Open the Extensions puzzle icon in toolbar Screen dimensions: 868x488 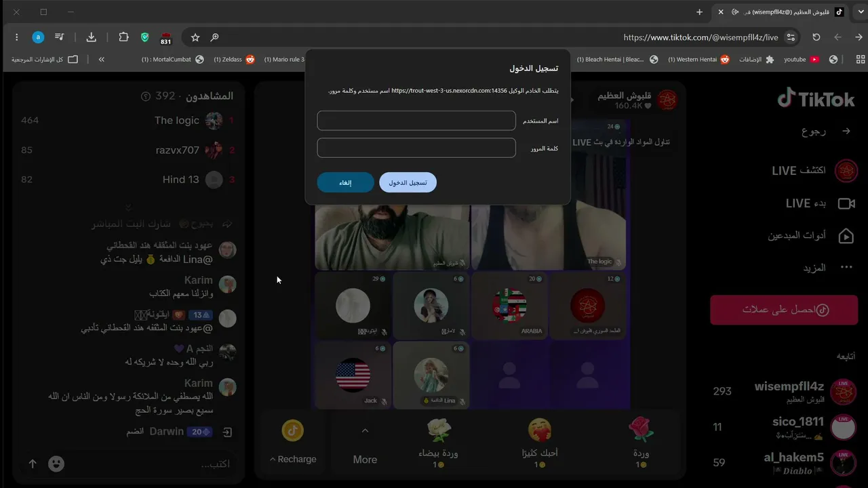pyautogui.click(x=123, y=37)
